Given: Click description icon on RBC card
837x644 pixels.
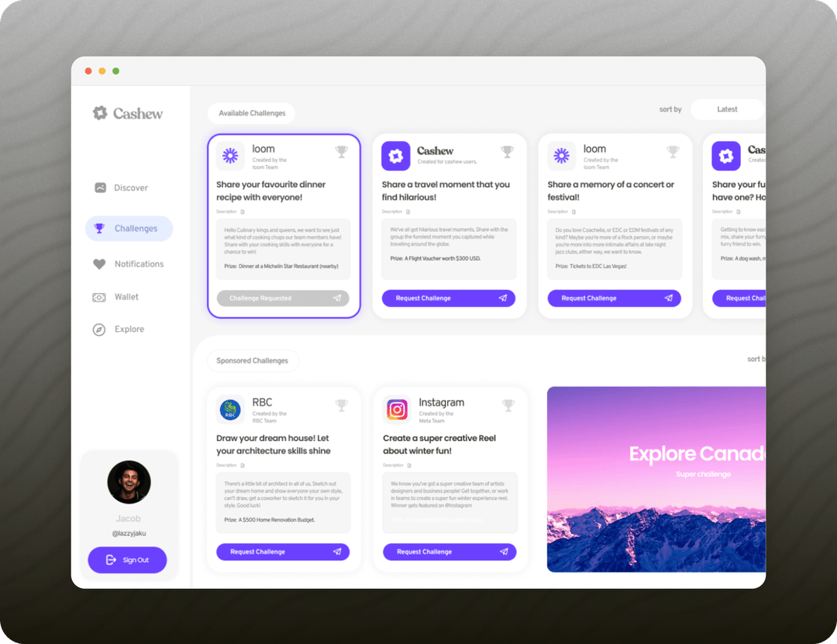Looking at the screenshot, I should click(x=243, y=466).
